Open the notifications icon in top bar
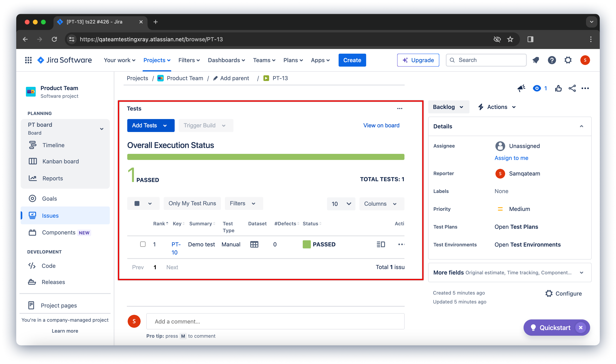616x364 pixels. coord(536,60)
